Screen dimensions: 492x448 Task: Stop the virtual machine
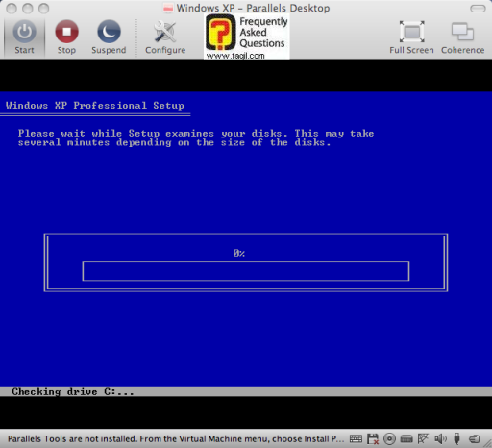pyautogui.click(x=66, y=37)
